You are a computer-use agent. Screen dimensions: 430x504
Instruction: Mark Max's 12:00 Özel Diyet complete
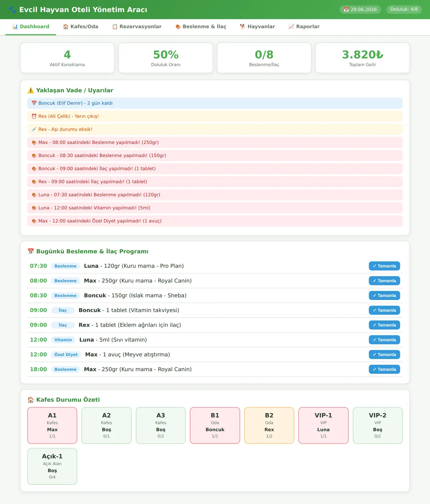[384, 355]
